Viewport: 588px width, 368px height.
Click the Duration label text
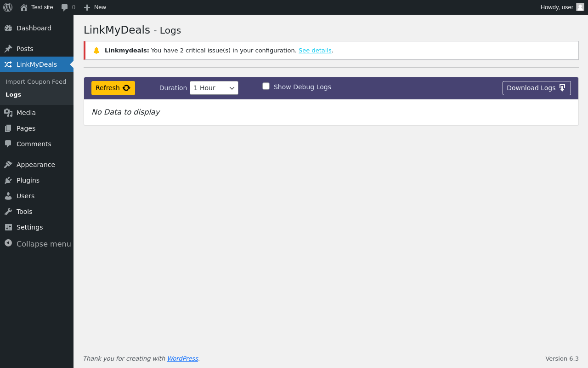pos(173,88)
